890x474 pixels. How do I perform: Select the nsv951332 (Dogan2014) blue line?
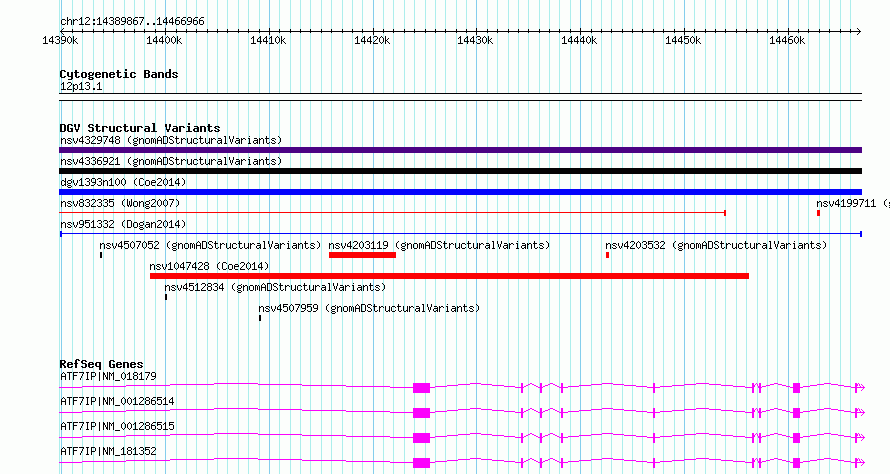(x=460, y=234)
